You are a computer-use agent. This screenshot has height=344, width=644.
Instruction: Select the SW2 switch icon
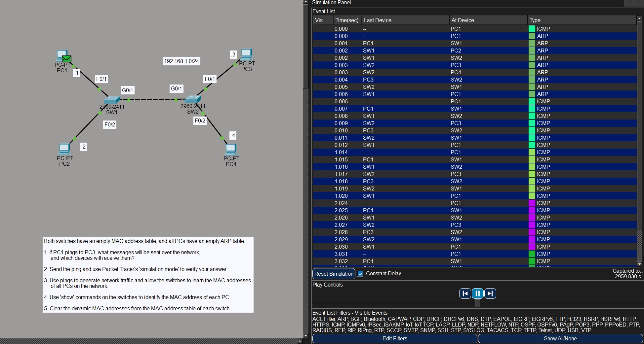(x=193, y=99)
